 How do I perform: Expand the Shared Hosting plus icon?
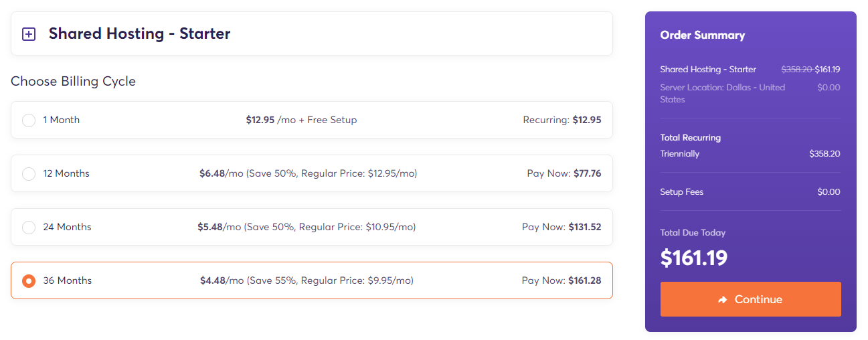(x=29, y=34)
